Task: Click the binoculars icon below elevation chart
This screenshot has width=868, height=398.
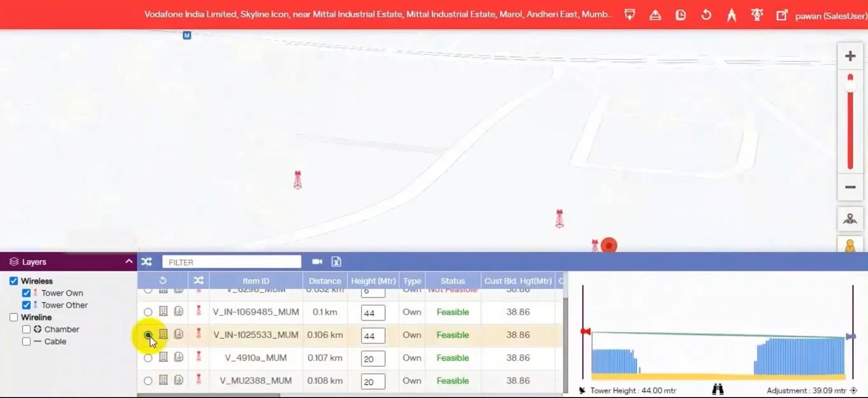Action: pos(718,389)
